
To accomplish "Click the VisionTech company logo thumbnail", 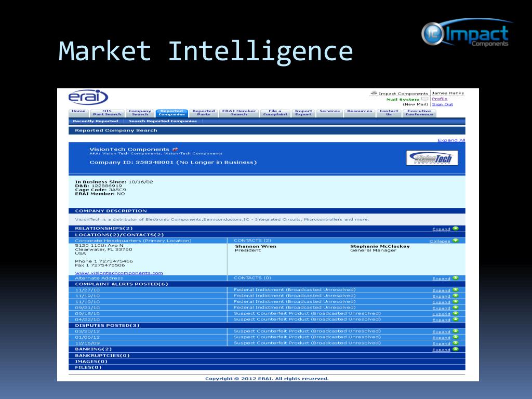I will [432, 158].
